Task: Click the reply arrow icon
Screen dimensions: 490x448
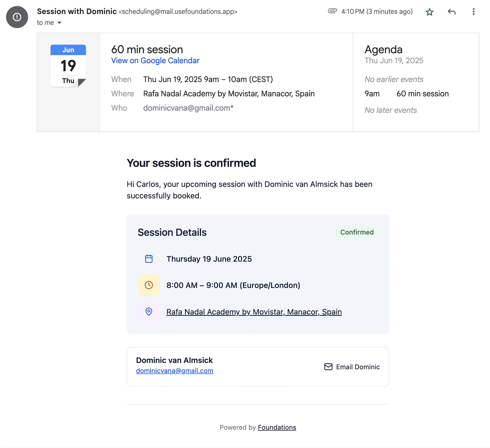Action: pos(451,12)
